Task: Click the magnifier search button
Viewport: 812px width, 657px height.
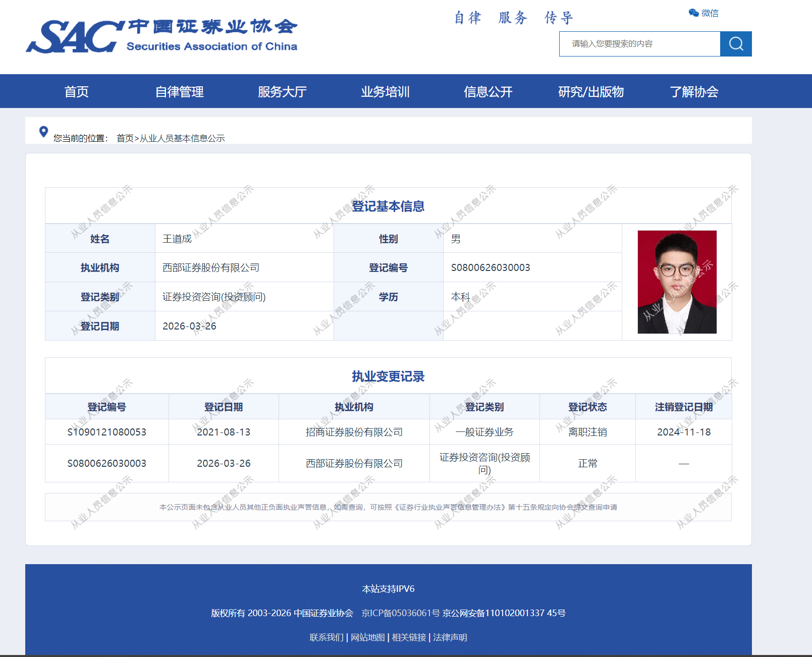Action: click(x=736, y=44)
